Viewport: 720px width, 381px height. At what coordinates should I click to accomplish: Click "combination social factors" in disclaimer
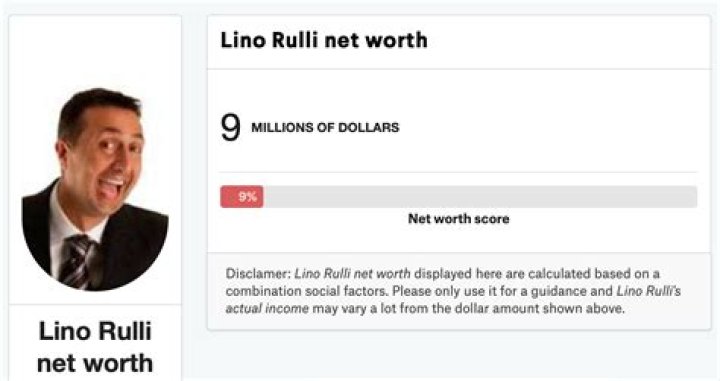306,291
